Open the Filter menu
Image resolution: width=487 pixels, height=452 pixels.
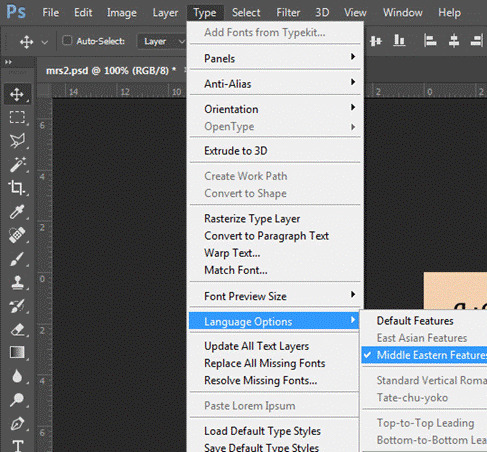pos(288,13)
